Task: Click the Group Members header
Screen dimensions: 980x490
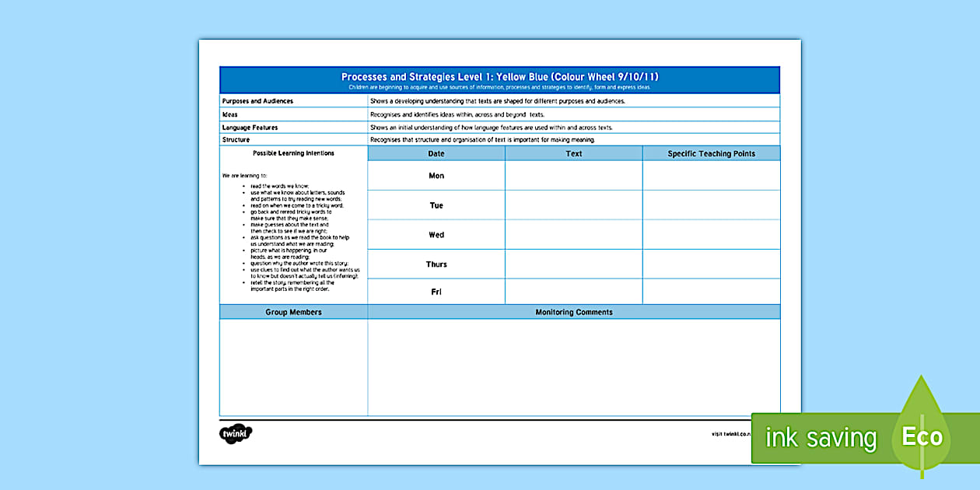Action: point(294,312)
